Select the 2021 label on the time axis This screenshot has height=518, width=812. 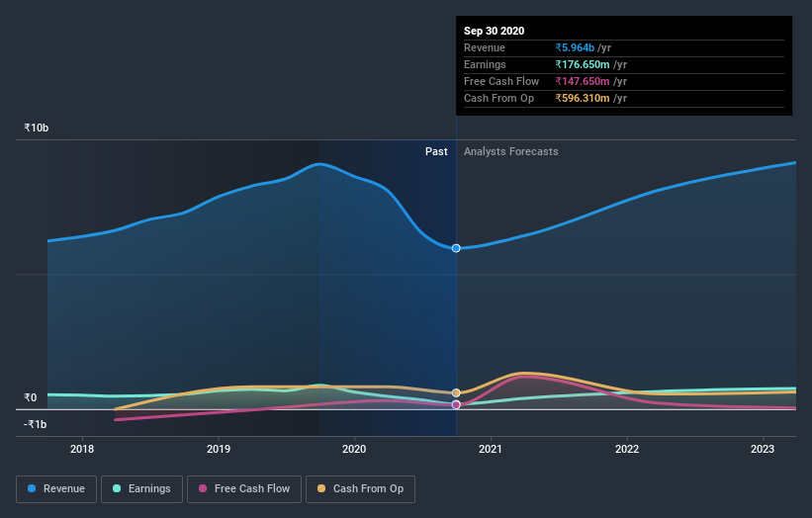point(491,449)
